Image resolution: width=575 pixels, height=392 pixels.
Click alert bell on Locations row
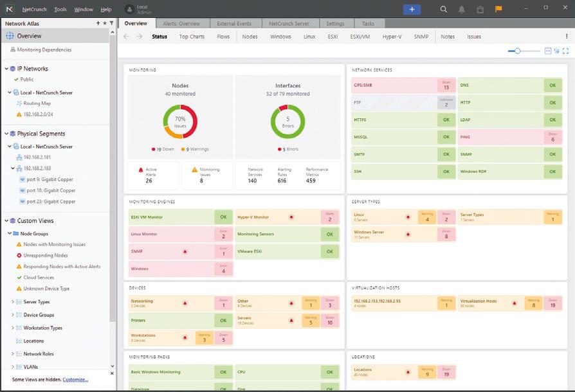[408, 372]
